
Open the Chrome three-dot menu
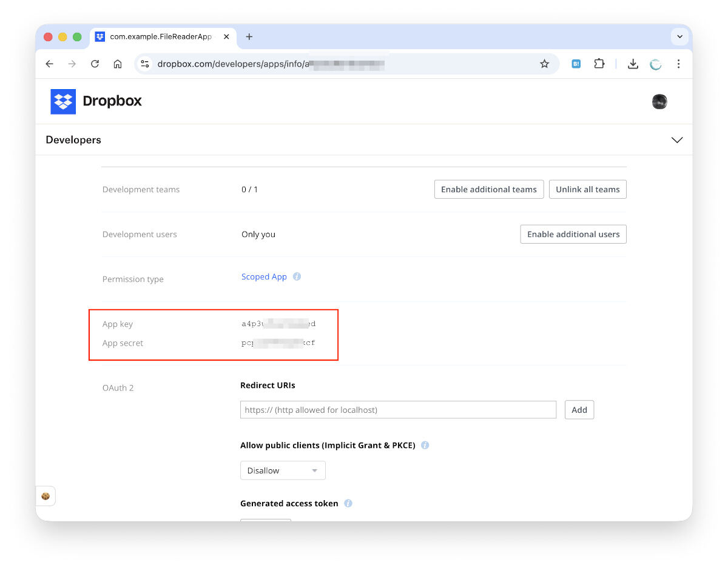[x=678, y=64]
